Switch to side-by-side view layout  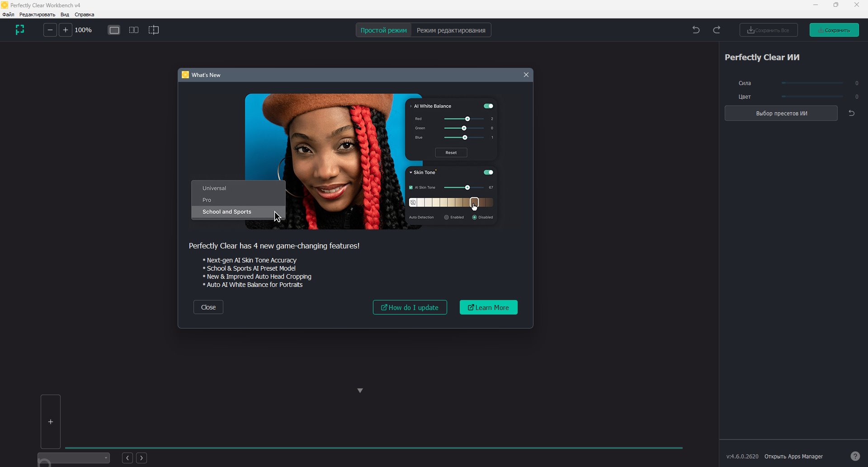[134, 30]
